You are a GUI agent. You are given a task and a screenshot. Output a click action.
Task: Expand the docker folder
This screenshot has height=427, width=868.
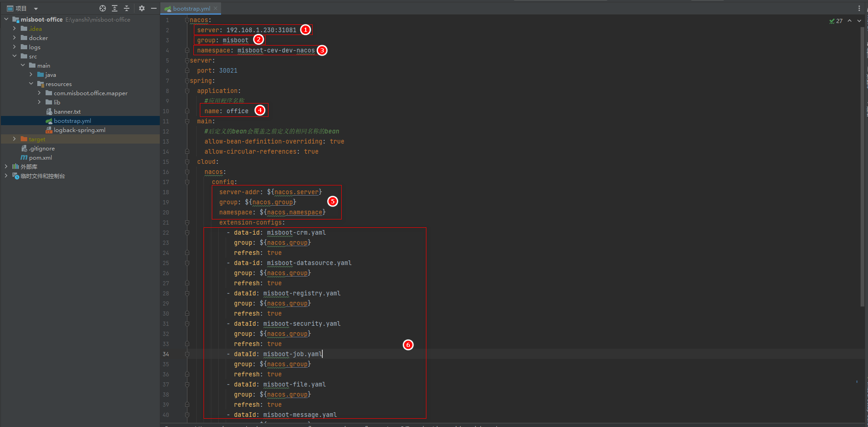point(14,38)
